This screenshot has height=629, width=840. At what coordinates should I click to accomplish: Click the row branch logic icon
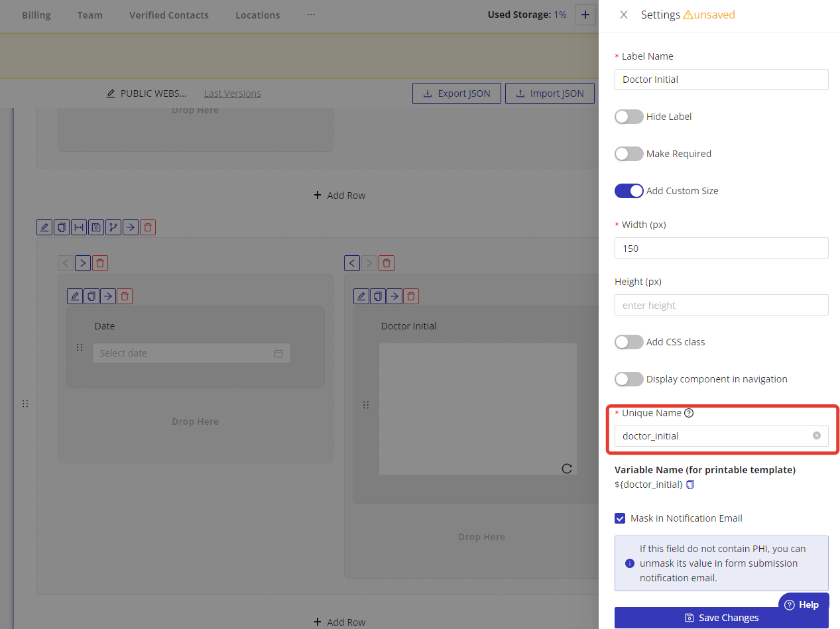(x=113, y=227)
